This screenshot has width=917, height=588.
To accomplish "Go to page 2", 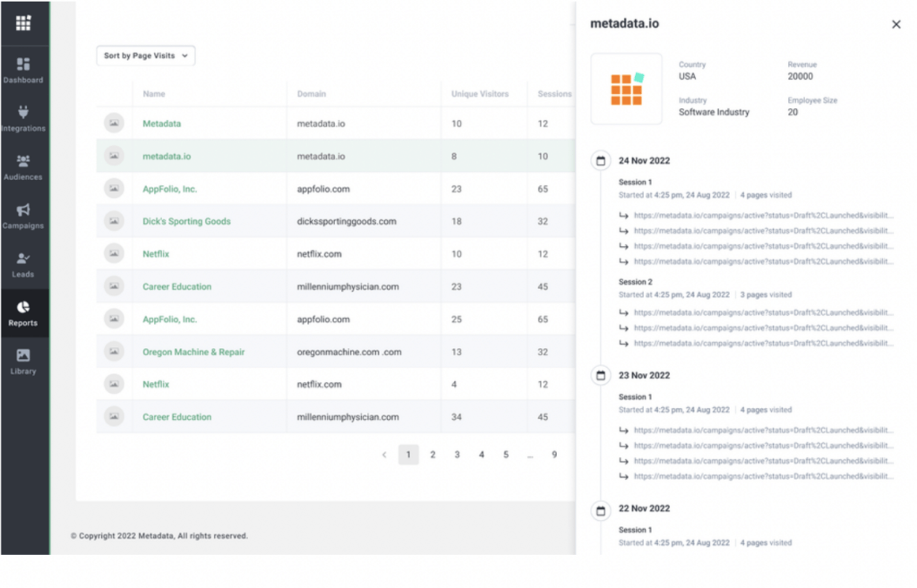I will coord(433,454).
